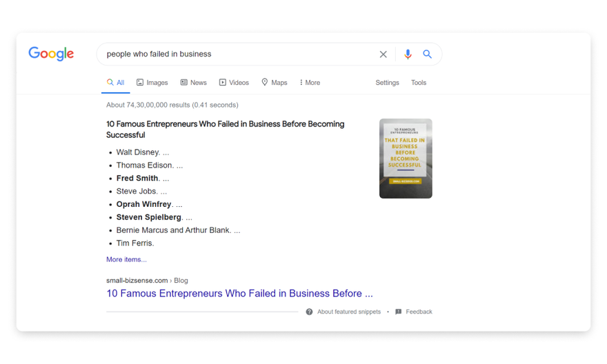The width and height of the screenshot is (607, 364).
Task: Open the News tab
Action: coord(194,83)
